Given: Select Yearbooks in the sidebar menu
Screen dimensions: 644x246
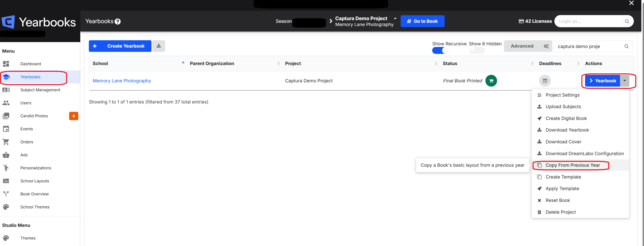Looking at the screenshot, I should pos(40,77).
